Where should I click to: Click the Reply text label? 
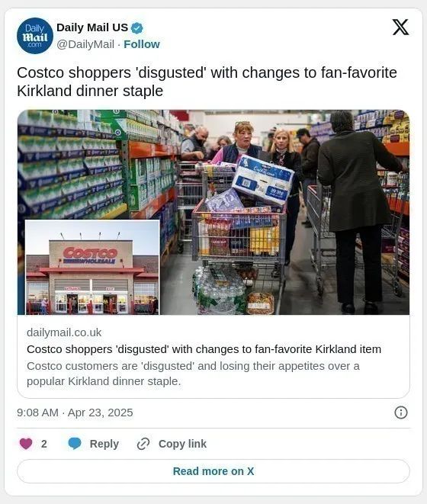(x=104, y=444)
